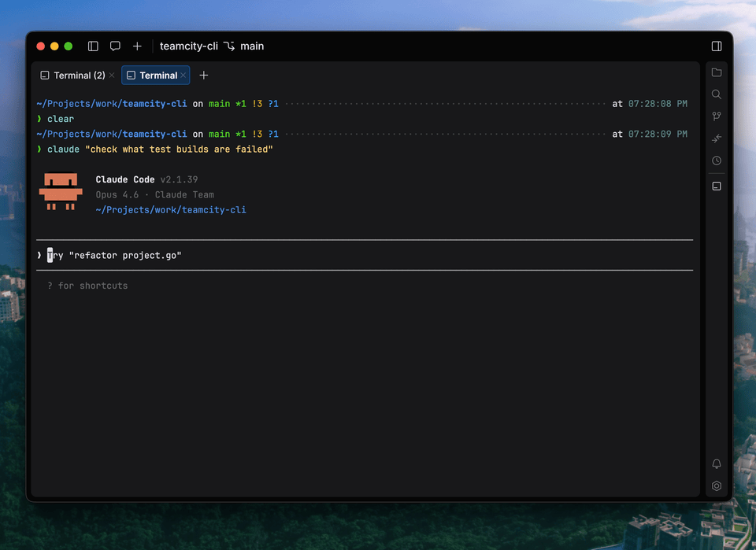Toggle the right sidebar panel
Screen dimensions: 756x550
coord(717,46)
